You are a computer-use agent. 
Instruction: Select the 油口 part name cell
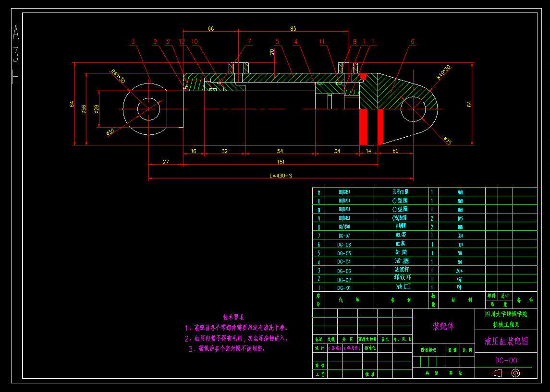click(x=403, y=286)
